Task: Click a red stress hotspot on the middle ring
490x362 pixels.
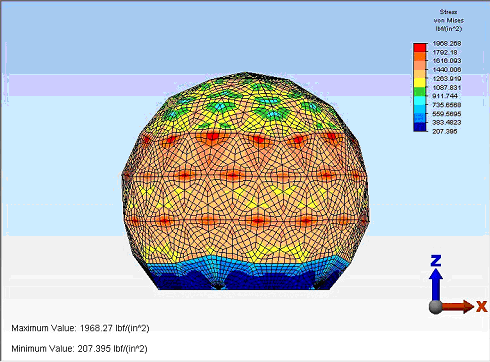Action: point(233,175)
